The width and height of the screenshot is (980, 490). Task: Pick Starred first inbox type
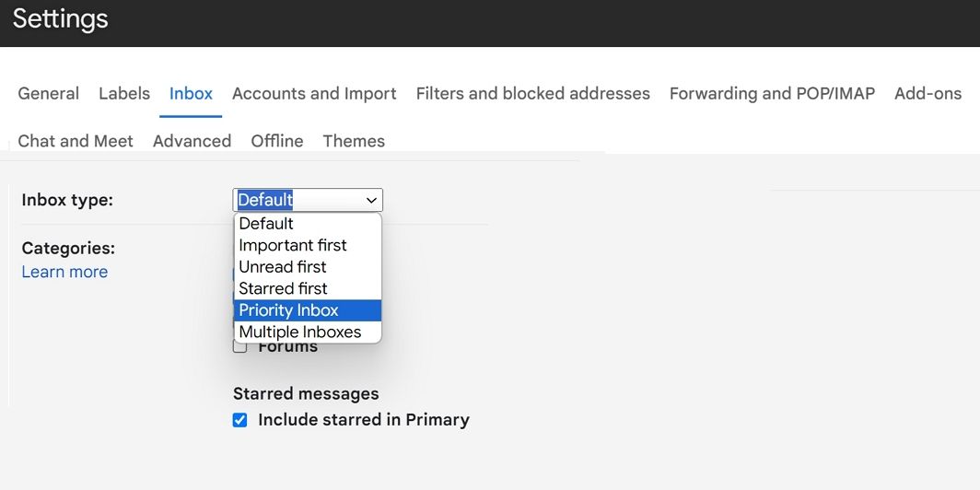pos(283,288)
